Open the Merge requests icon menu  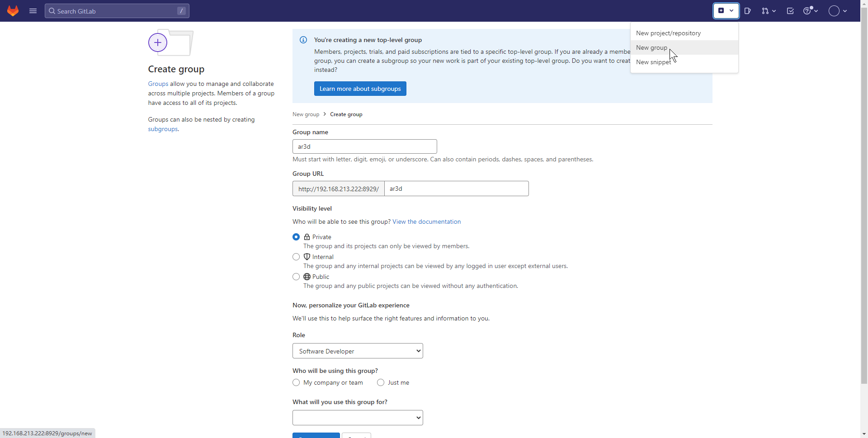[768, 11]
